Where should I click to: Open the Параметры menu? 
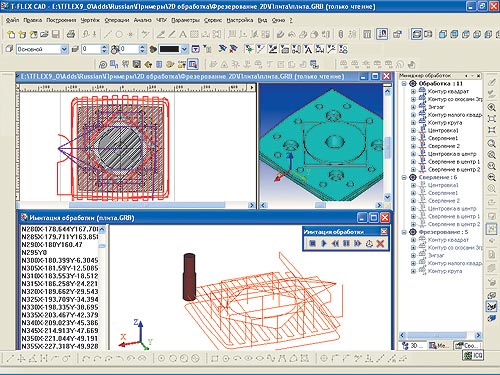(x=185, y=20)
